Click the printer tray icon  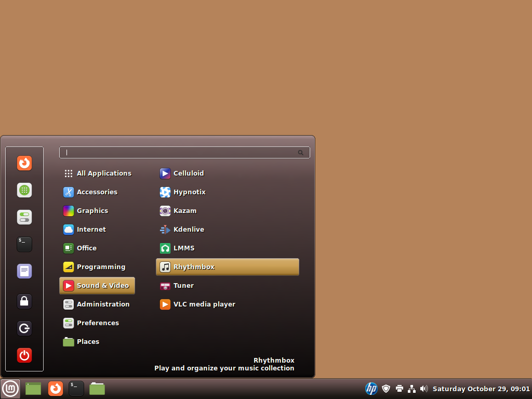(400, 389)
